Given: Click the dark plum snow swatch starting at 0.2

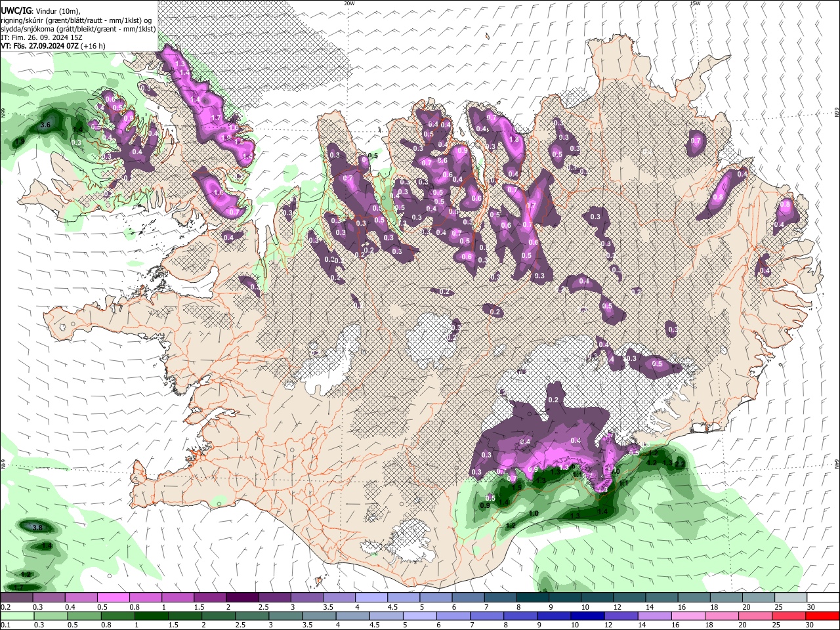Looking at the screenshot, I should pyautogui.click(x=16, y=598).
